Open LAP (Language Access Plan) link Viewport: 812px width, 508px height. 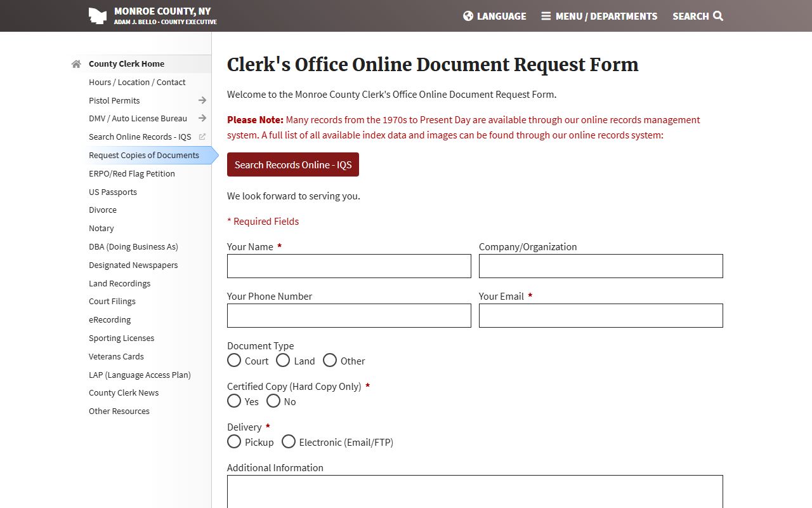[x=140, y=375]
